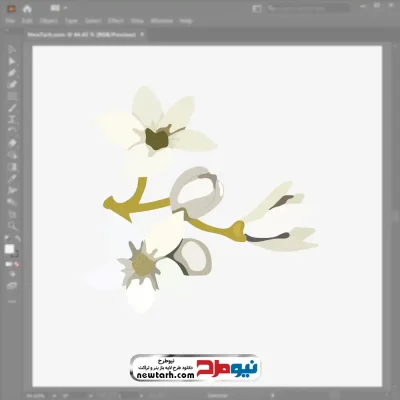The height and width of the screenshot is (400, 400).
Task: Select the Direct Selection tool
Action: click(x=12, y=61)
